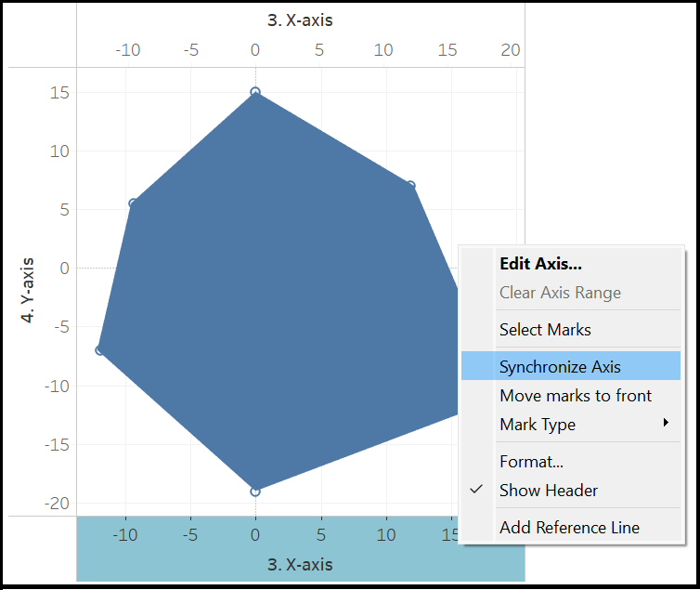Click the upper-right polygon vertex mark

(x=410, y=186)
